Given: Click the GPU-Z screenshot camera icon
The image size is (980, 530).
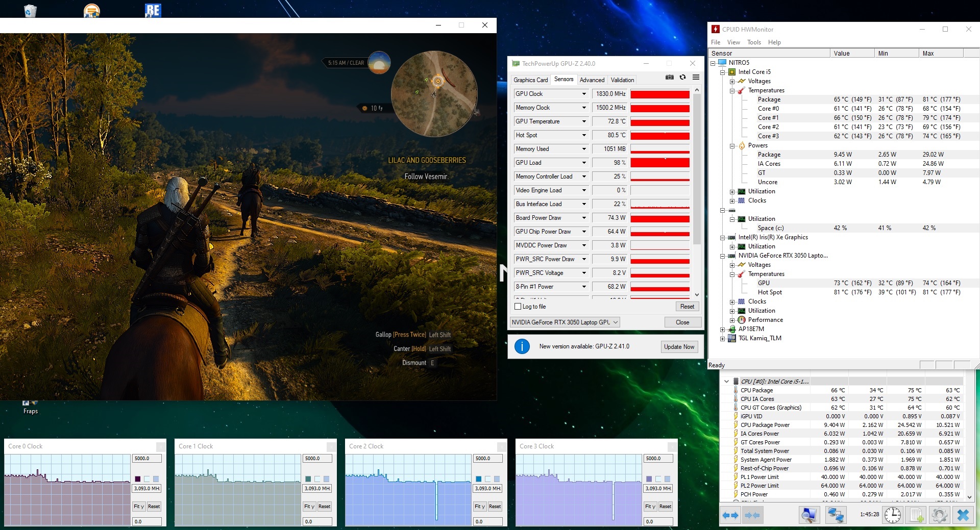Looking at the screenshot, I should [669, 77].
